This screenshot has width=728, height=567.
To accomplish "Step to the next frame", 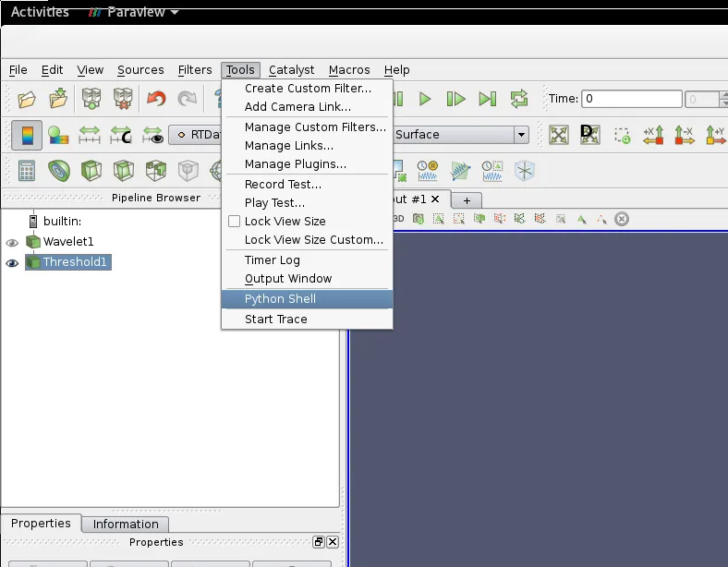I will coord(456,99).
